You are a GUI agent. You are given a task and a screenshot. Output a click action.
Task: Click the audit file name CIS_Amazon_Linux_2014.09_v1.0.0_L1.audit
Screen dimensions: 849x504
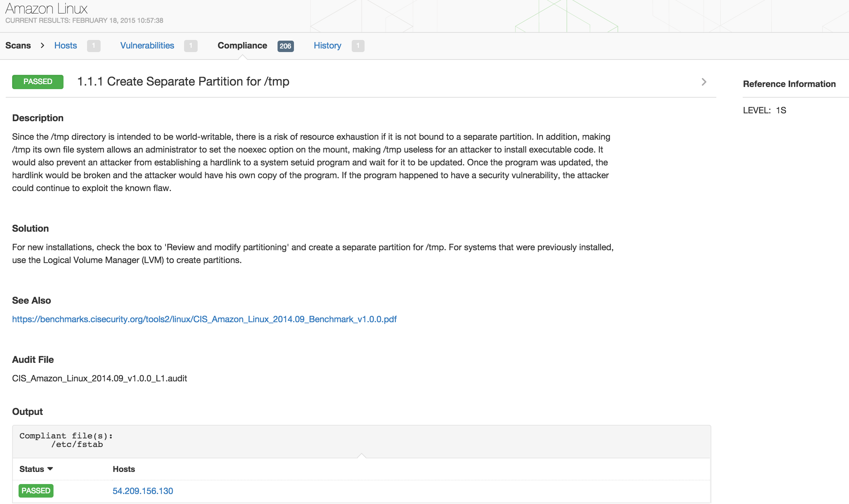point(100,379)
